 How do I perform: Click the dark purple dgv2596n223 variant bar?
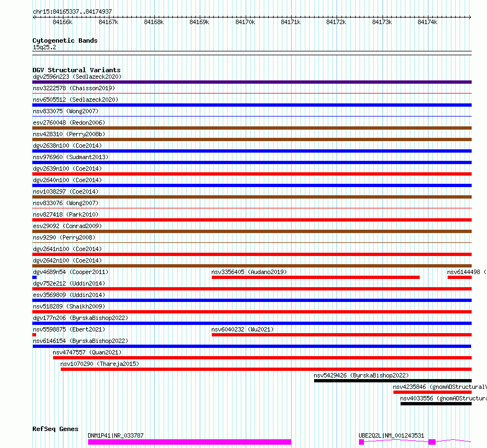click(252, 82)
